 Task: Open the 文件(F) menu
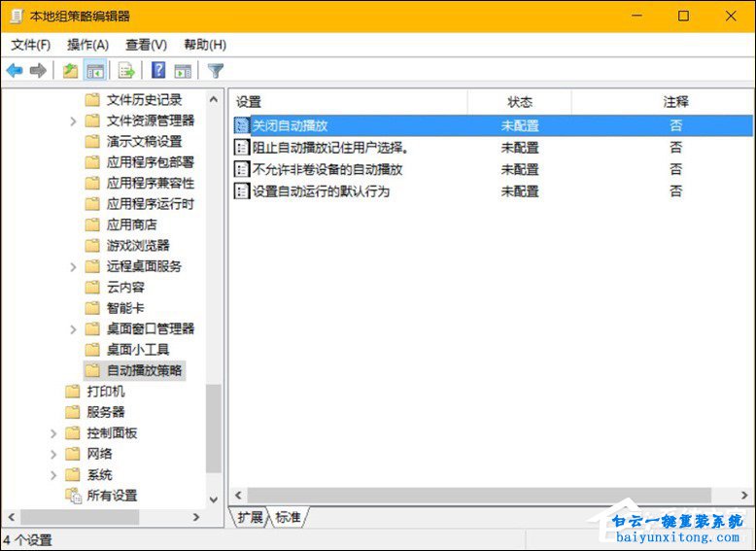click(30, 45)
